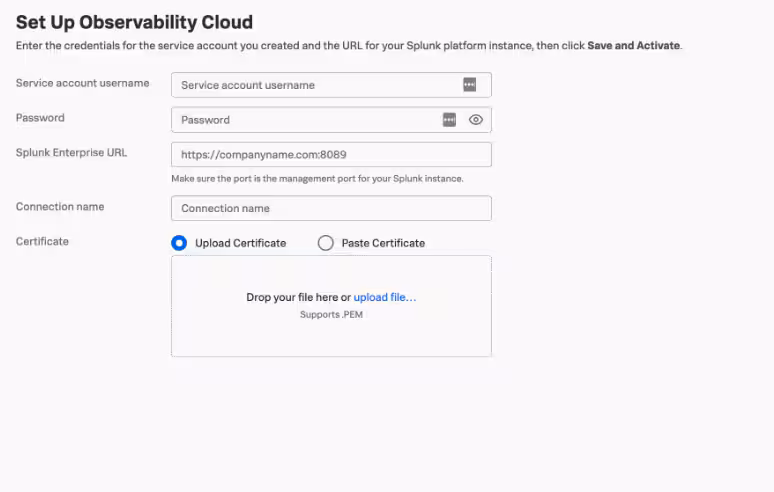Click the bold 'Save and Activate' text
774x492 pixels.
coord(633,46)
